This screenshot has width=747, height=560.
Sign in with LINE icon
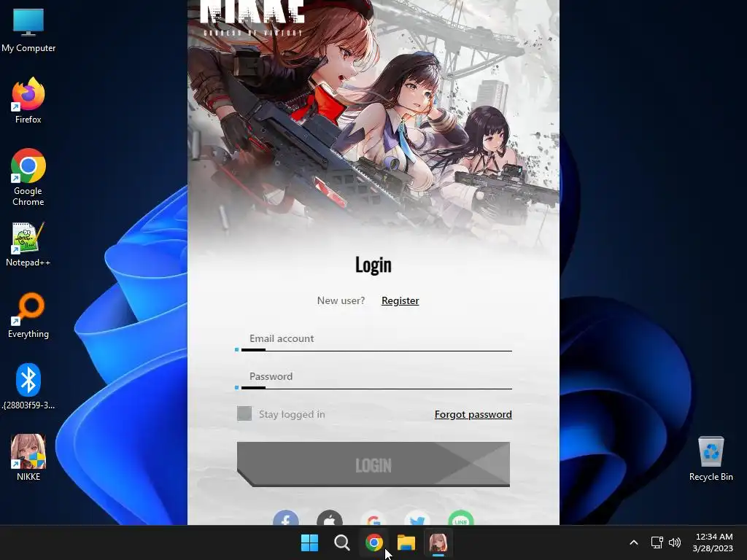click(461, 518)
